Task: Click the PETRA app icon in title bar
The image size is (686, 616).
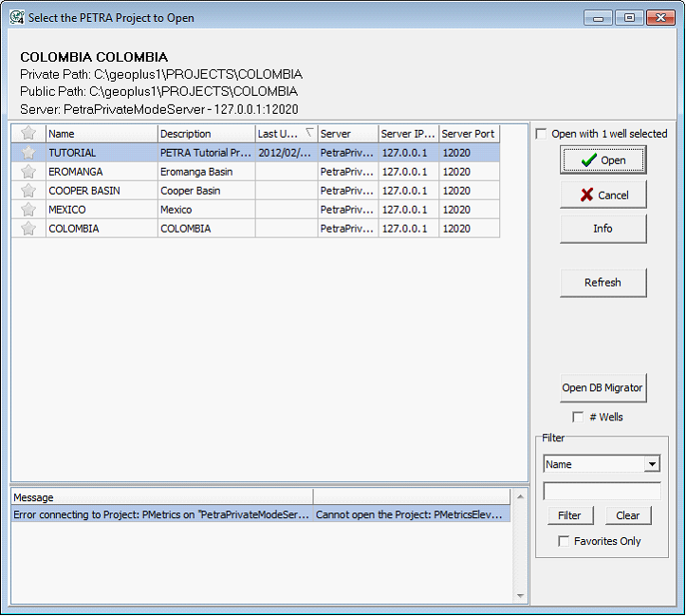Action: (16, 17)
